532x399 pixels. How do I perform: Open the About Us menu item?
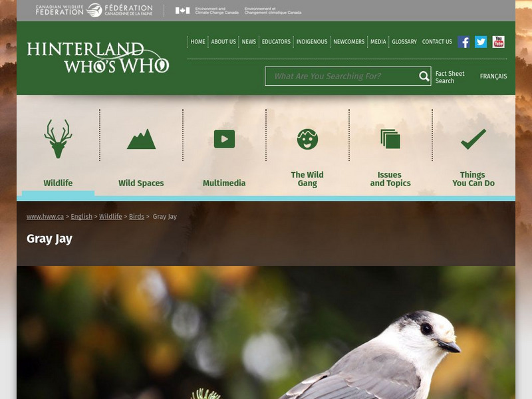(x=223, y=42)
